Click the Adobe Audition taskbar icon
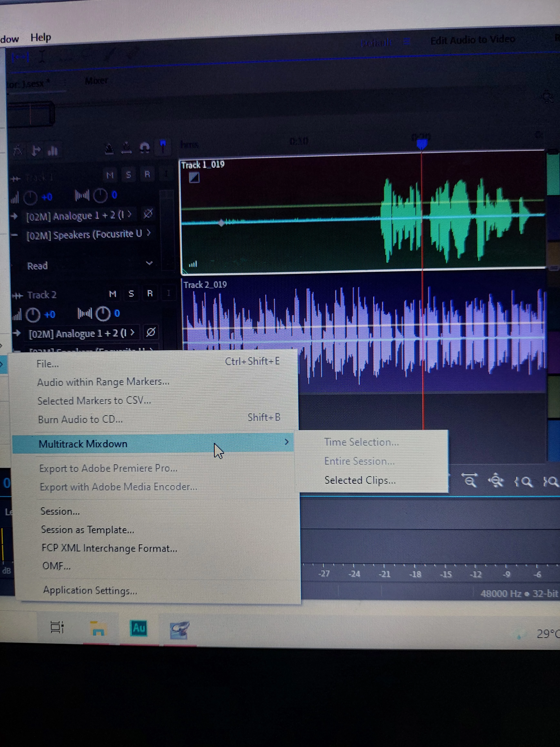Viewport: 560px width, 747px height. point(138,628)
